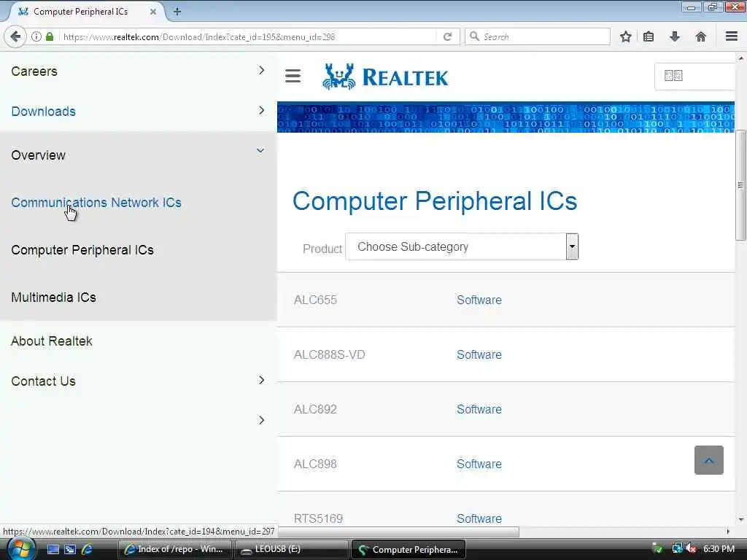747x560 pixels.
Task: Switch to LEOUSB (E:) taskbar window
Action: point(291,550)
